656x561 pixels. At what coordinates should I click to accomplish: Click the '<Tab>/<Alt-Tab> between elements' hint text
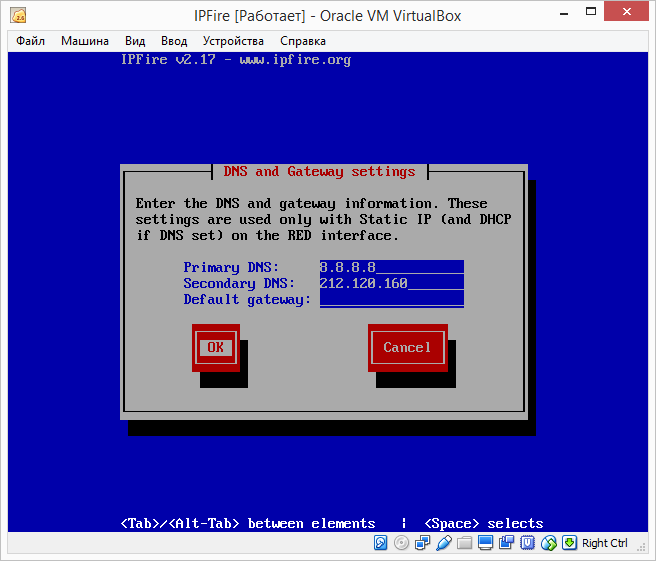click(248, 524)
